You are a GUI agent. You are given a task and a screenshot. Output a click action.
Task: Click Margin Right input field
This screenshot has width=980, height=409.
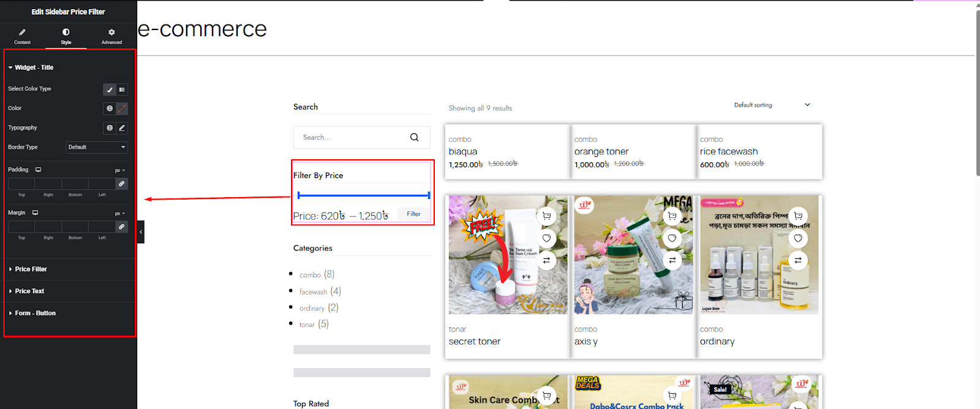pyautogui.click(x=48, y=227)
